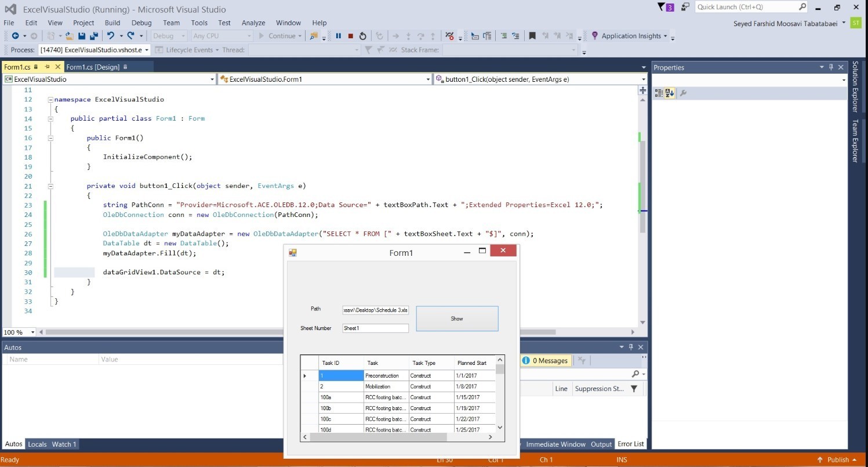The image size is (868, 467).
Task: Open the zoom level 100 % dropdown
Action: click(x=32, y=332)
